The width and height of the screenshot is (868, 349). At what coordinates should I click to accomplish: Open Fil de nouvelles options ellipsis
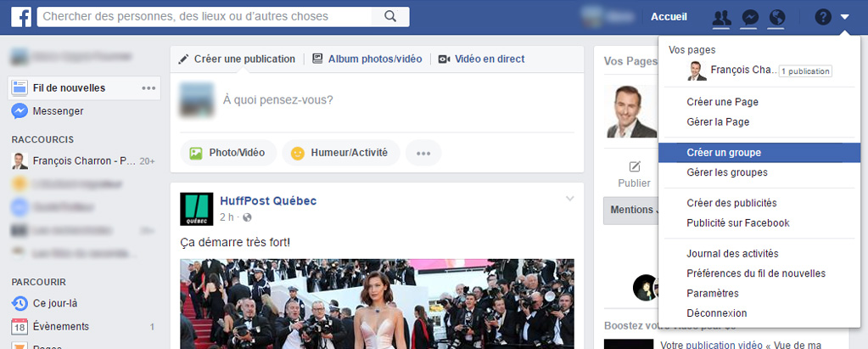pyautogui.click(x=148, y=87)
